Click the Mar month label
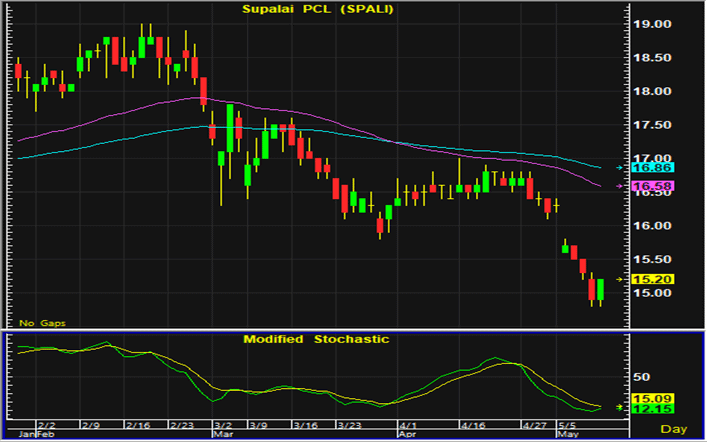Image resolution: width=707 pixels, height=442 pixels. 222,434
